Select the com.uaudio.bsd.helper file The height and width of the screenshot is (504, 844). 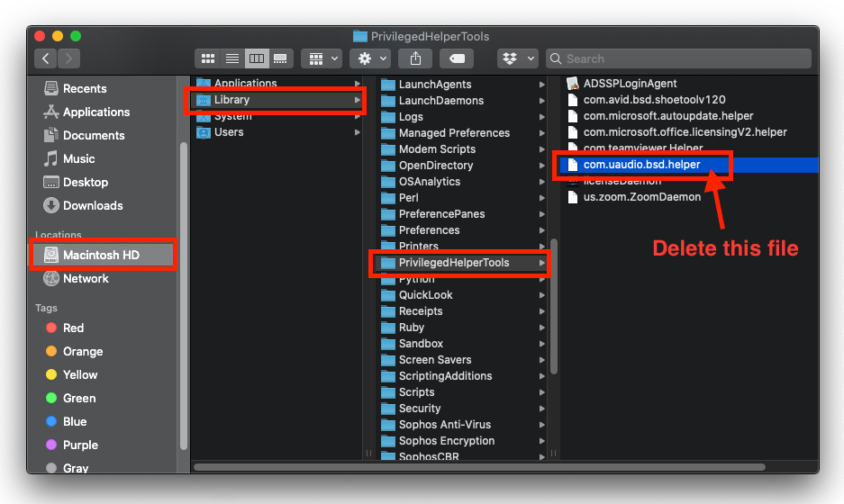(641, 165)
